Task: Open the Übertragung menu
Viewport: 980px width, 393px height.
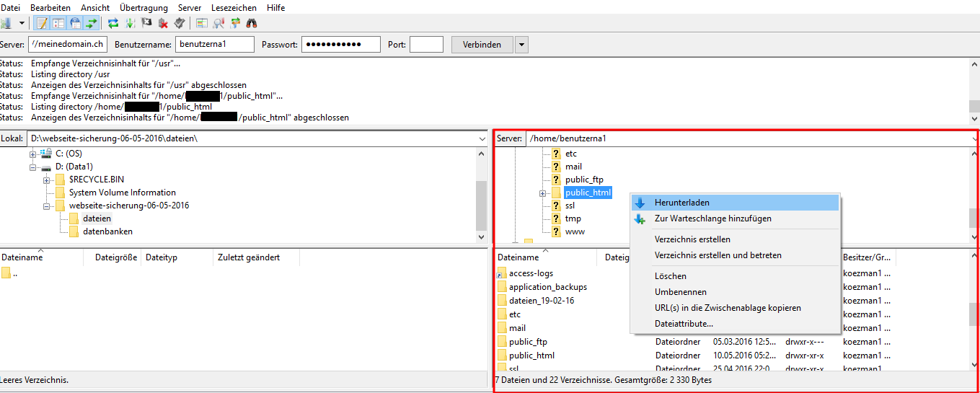Action: tap(144, 8)
